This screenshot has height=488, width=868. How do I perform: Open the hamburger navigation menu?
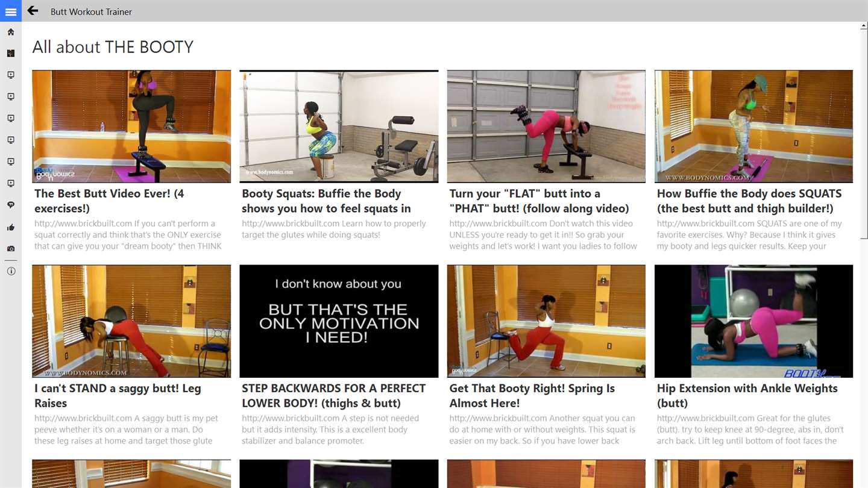[x=11, y=11]
